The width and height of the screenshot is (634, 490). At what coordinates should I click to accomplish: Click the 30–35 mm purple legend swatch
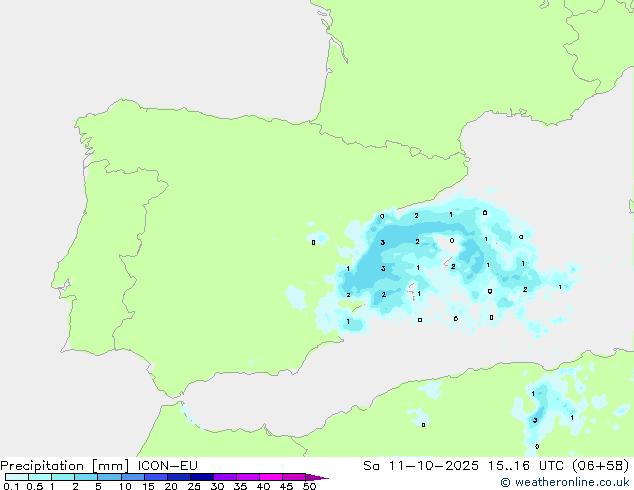[225, 477]
